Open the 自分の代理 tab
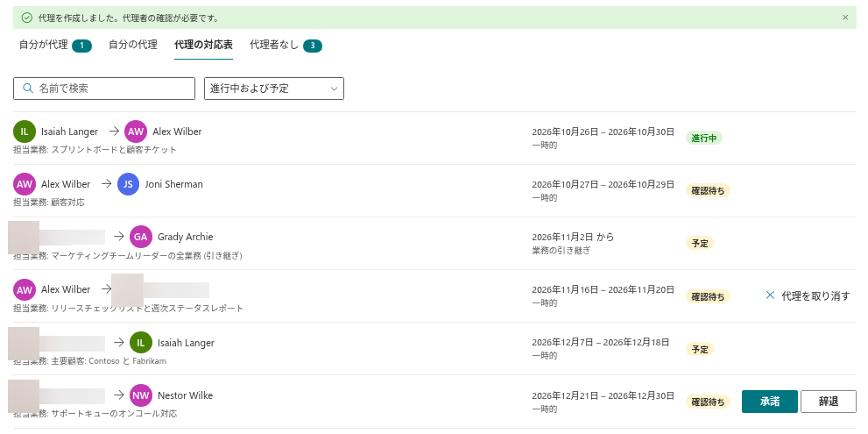This screenshot has width=868, height=434. click(133, 45)
